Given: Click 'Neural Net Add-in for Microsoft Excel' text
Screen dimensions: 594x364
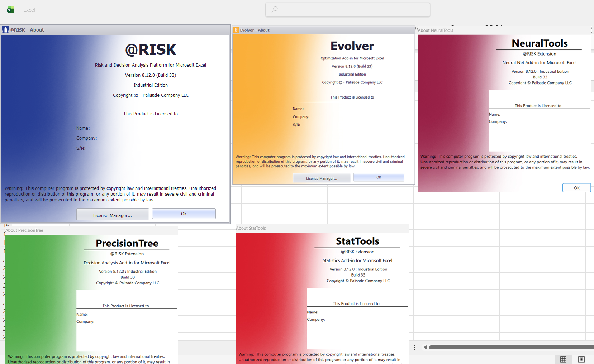Looking at the screenshot, I should (539, 62).
